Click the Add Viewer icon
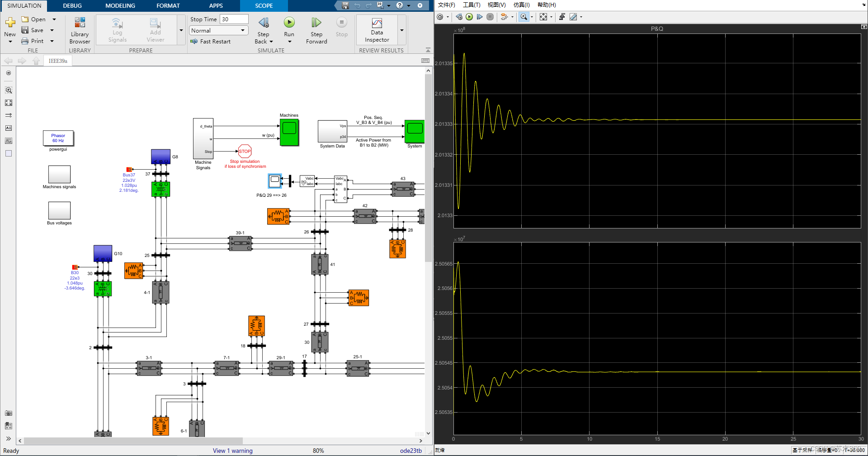This screenshot has width=868, height=456. 155,30
